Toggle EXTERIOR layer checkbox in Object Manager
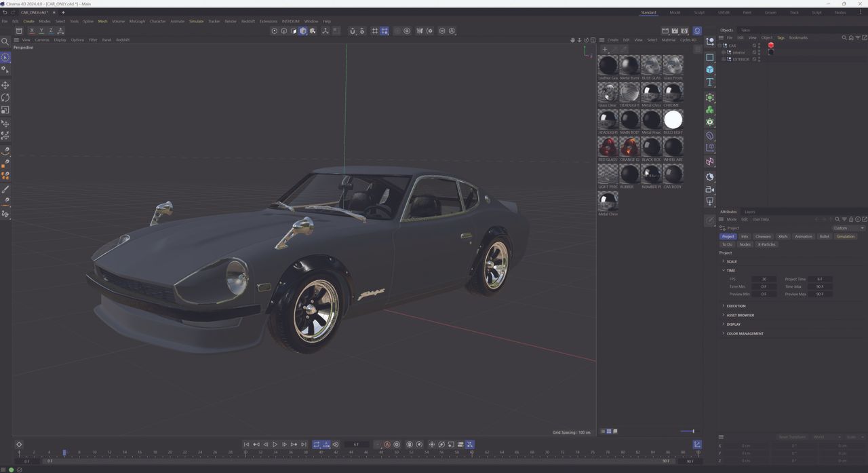The image size is (868, 473). point(754,59)
